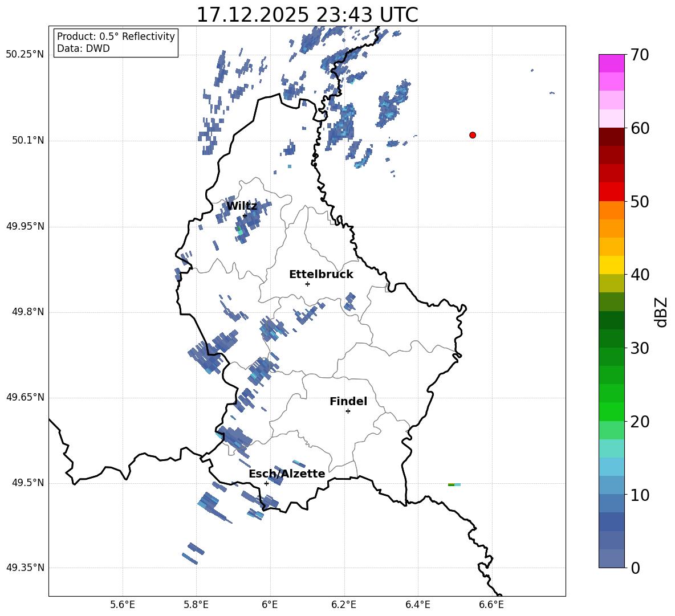Click the Product: 0.5° Reflectivity text

click(x=116, y=36)
